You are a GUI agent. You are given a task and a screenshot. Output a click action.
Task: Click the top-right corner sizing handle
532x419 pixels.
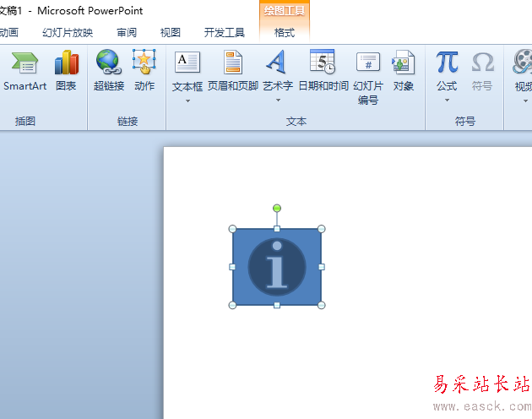(321, 229)
